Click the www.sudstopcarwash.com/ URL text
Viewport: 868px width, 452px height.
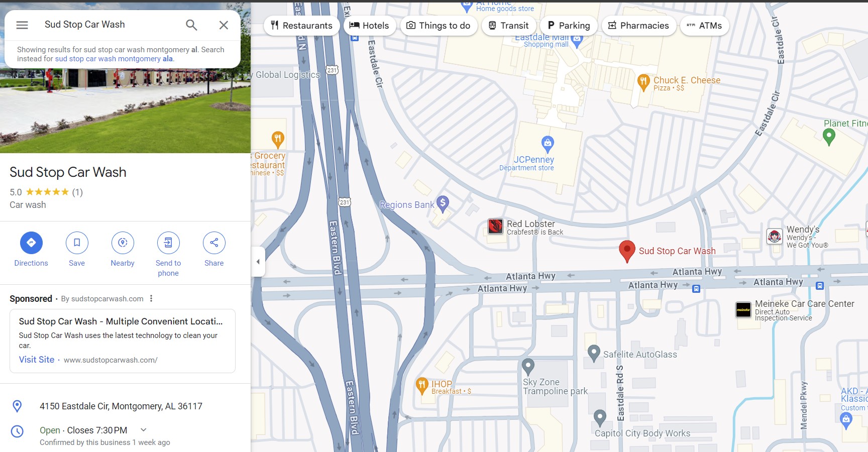coord(111,360)
